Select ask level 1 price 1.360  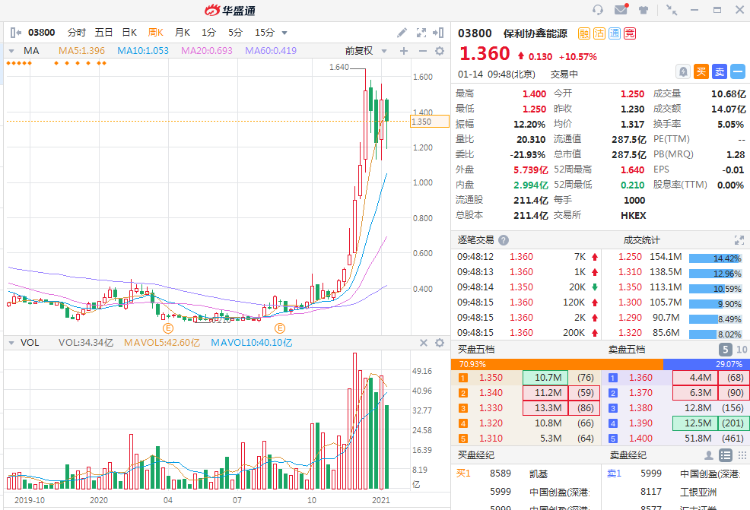(641, 377)
